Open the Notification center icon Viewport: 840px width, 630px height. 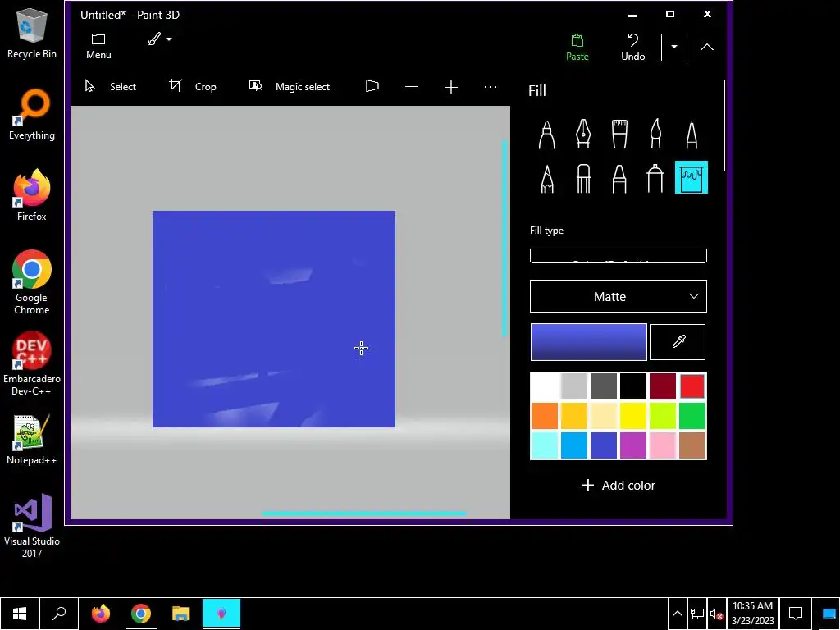coord(796,614)
